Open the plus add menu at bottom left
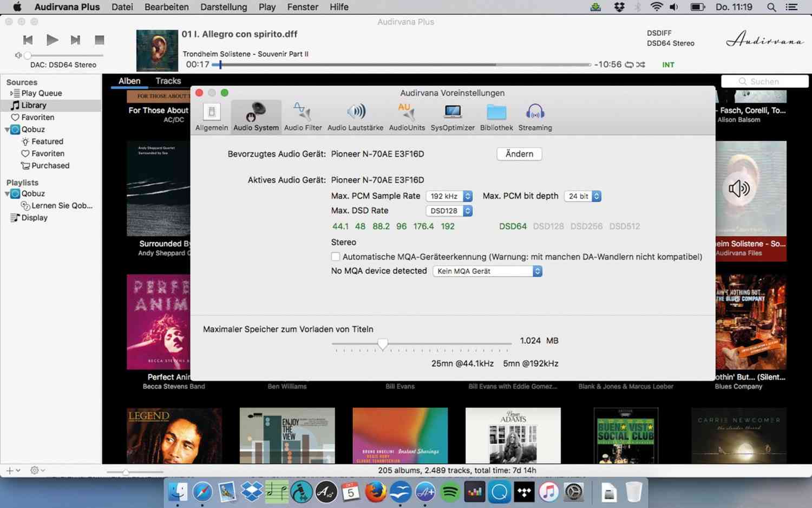 point(13,471)
